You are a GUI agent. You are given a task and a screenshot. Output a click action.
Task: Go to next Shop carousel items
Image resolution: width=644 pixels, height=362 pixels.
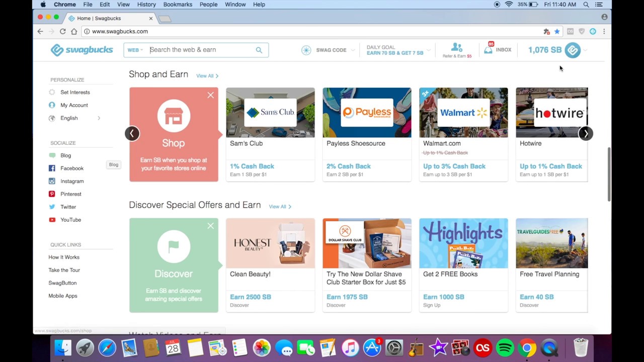click(x=586, y=133)
